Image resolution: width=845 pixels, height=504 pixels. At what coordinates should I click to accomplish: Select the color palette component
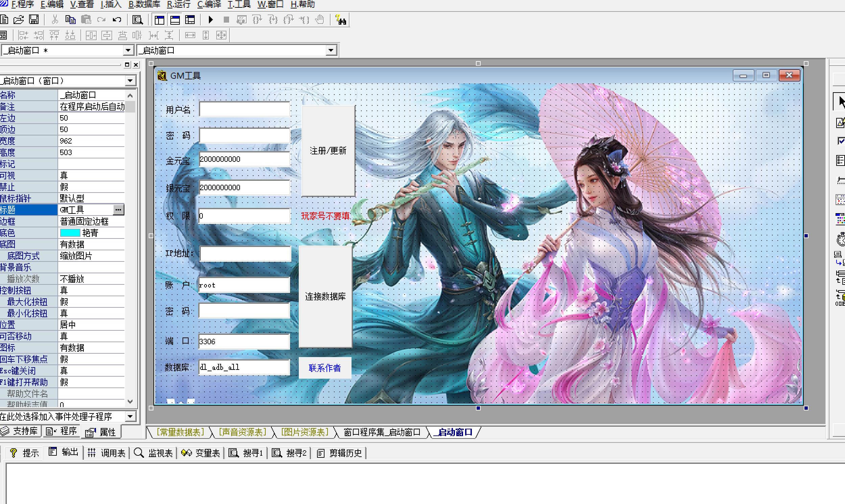point(841,219)
